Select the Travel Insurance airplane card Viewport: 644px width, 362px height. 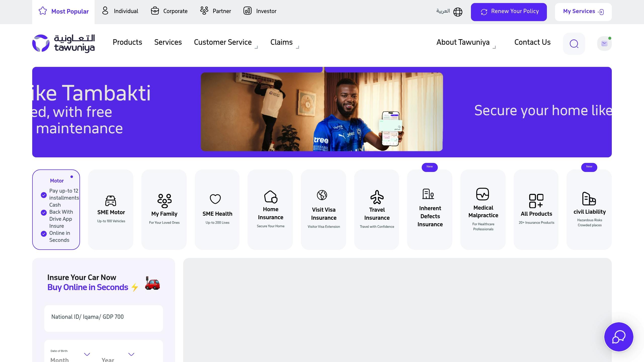coord(377,209)
